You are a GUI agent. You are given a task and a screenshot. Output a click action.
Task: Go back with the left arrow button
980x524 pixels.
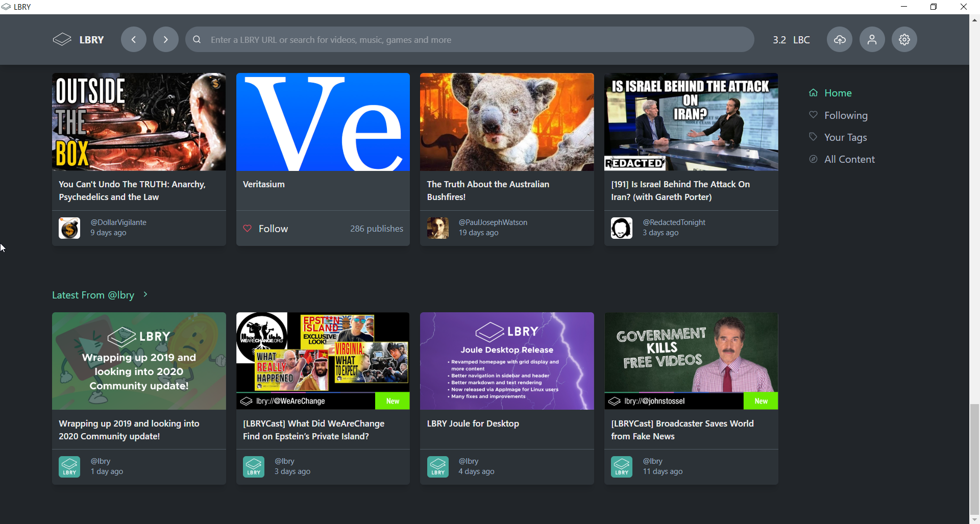pos(134,39)
